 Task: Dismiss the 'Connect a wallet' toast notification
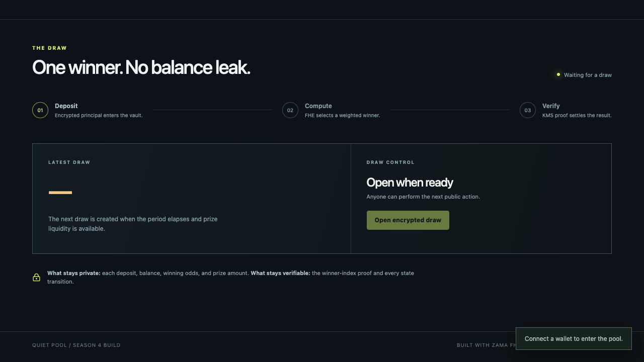pyautogui.click(x=574, y=339)
